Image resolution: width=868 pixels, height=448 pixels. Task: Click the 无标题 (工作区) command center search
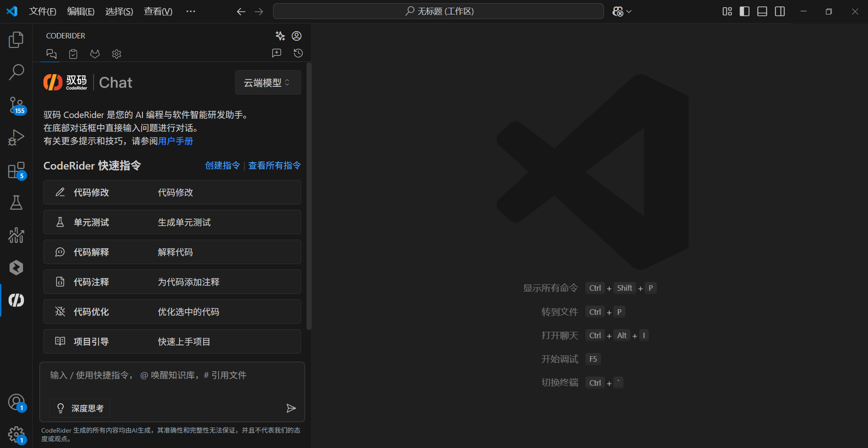tap(439, 11)
